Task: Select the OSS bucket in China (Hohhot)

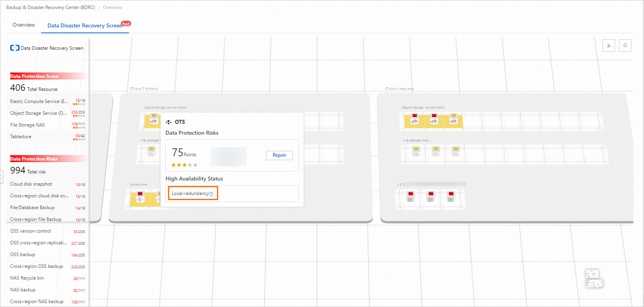Action: pos(154,119)
